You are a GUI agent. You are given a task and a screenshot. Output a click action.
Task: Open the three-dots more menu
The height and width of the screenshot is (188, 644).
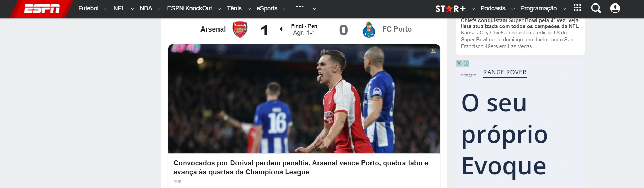[x=300, y=7]
